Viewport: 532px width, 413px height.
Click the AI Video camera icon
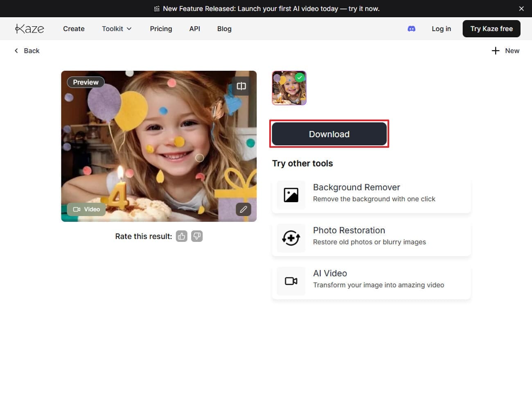(x=291, y=281)
